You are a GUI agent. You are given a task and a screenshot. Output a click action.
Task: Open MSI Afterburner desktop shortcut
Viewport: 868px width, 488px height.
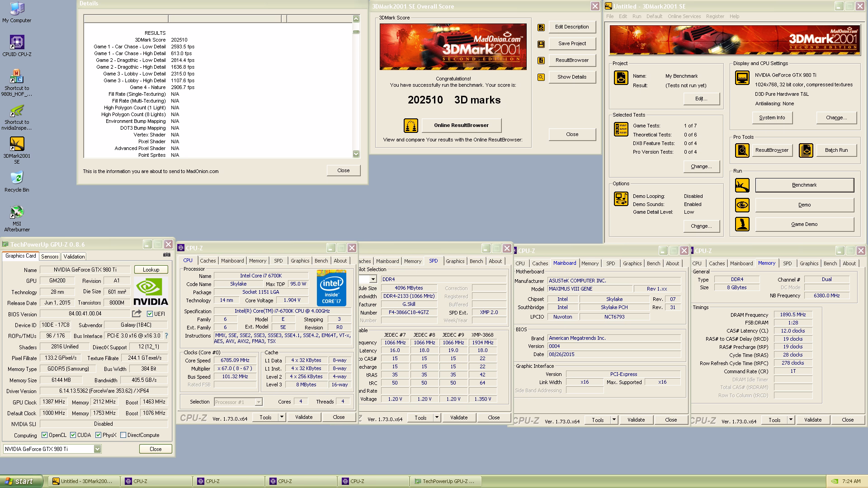pyautogui.click(x=17, y=212)
